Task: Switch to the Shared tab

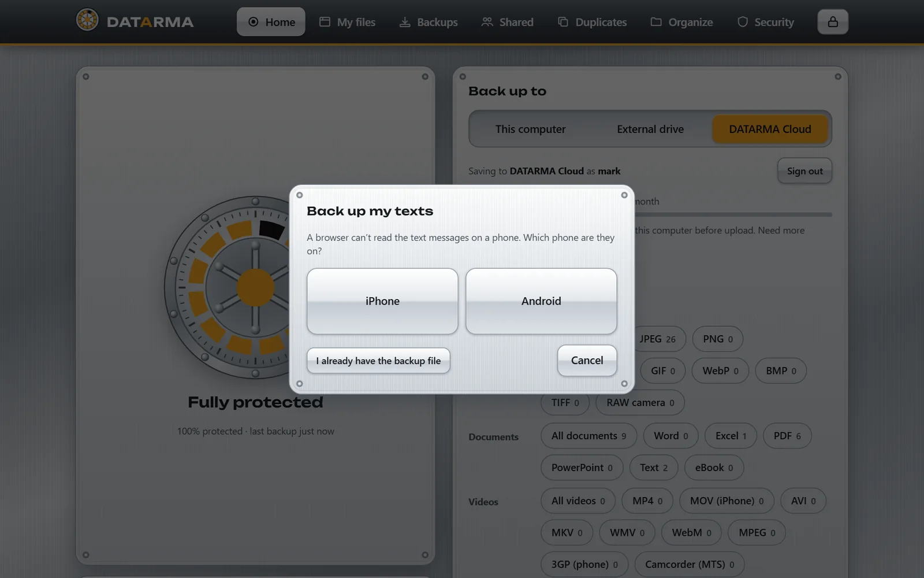Action: tap(508, 22)
